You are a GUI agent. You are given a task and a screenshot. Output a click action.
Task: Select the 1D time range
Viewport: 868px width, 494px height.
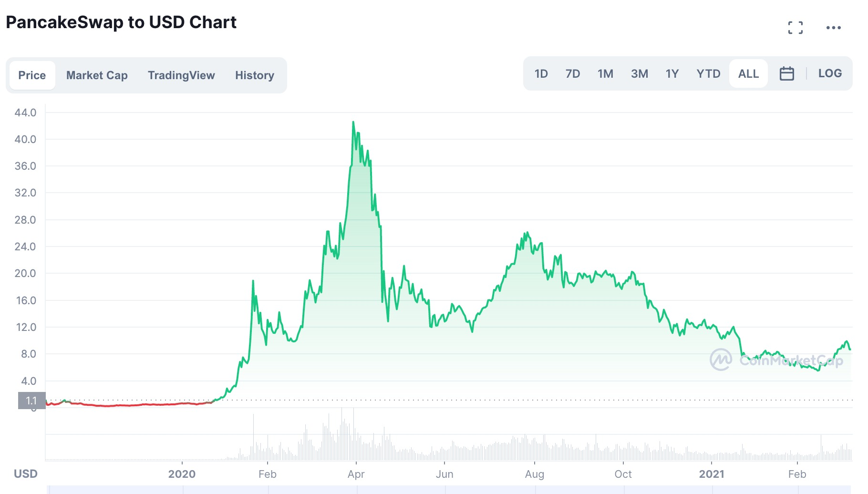pos(541,74)
